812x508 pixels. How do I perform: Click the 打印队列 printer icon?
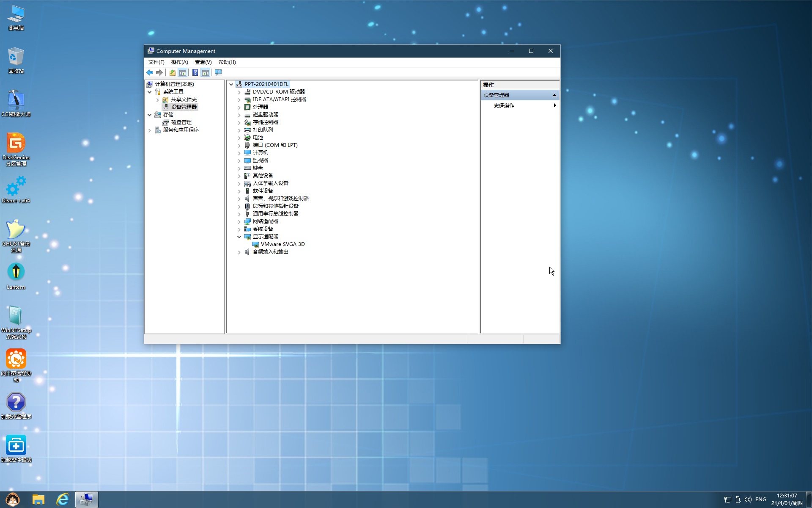(247, 130)
